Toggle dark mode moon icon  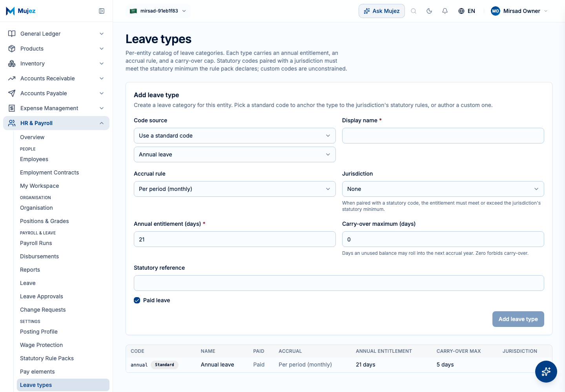(x=429, y=11)
